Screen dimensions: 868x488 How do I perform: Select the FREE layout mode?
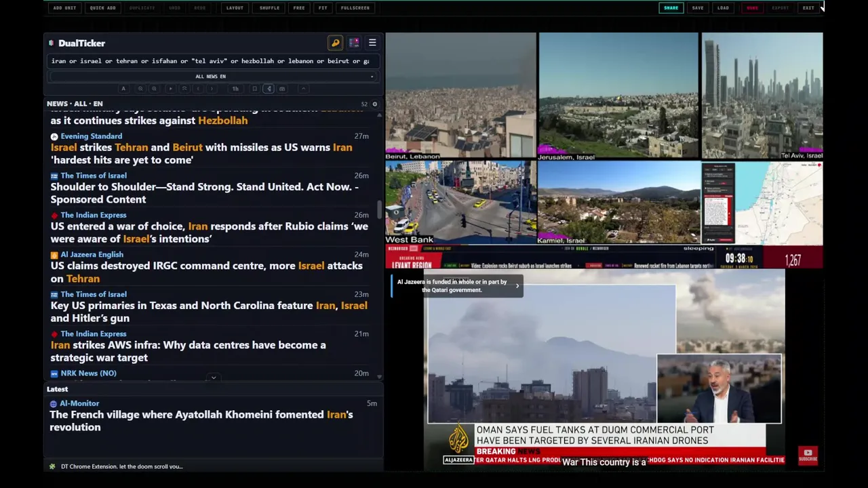tap(299, 8)
